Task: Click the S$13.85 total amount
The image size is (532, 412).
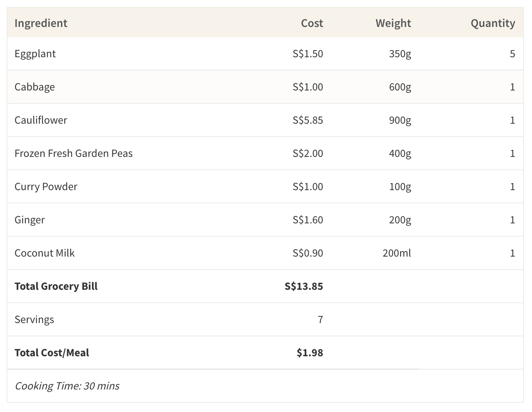Action: 304,286
